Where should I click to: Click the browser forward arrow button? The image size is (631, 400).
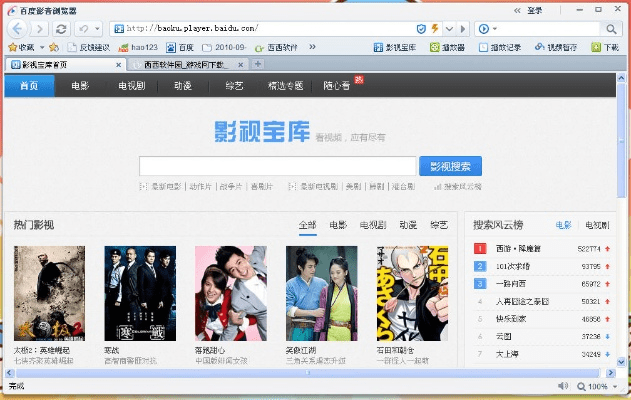40,29
